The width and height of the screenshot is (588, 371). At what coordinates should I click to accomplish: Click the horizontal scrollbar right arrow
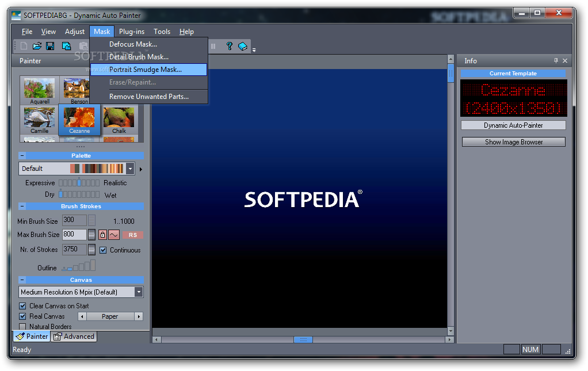click(x=449, y=339)
